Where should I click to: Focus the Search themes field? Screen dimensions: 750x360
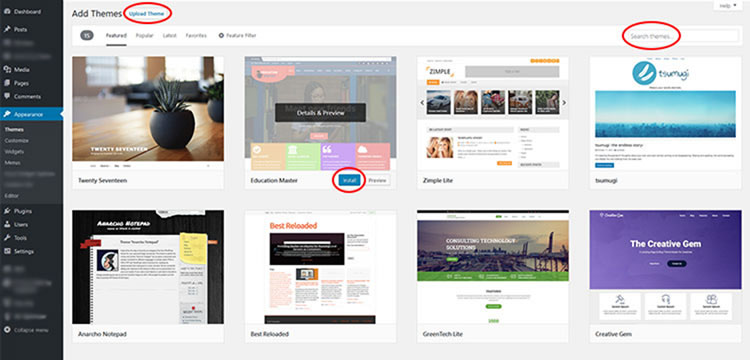tap(682, 36)
